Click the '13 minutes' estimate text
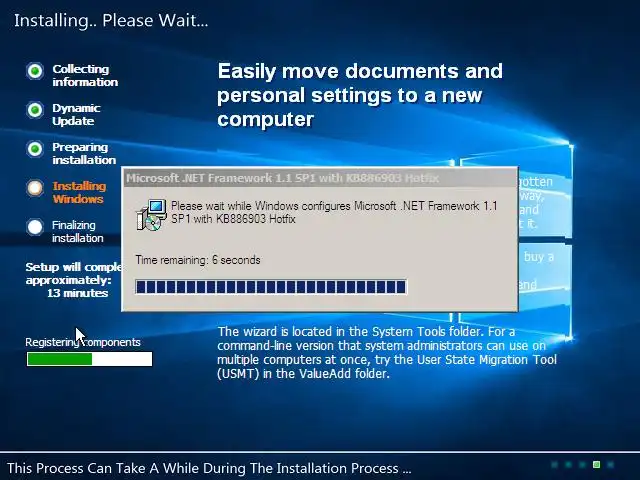 78,293
